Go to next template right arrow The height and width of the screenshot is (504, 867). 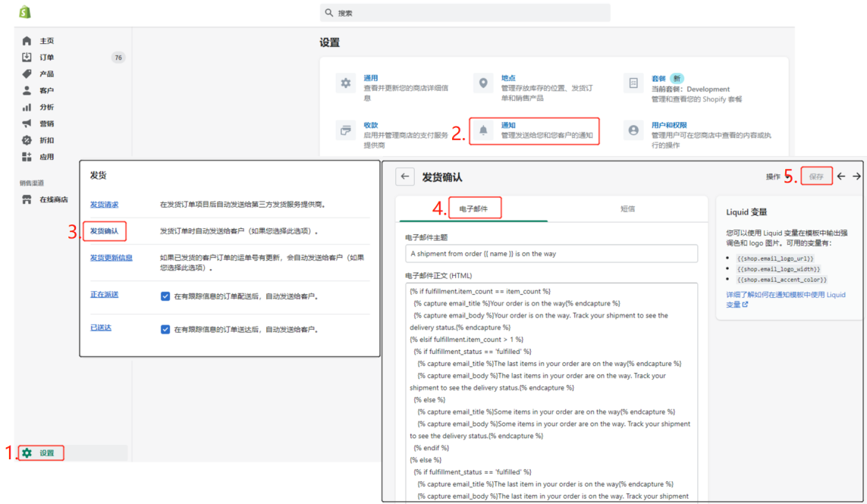[x=856, y=177]
